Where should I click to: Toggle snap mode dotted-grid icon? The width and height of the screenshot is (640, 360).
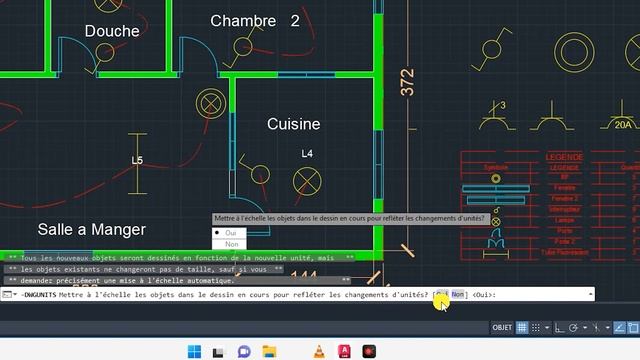coord(536,327)
